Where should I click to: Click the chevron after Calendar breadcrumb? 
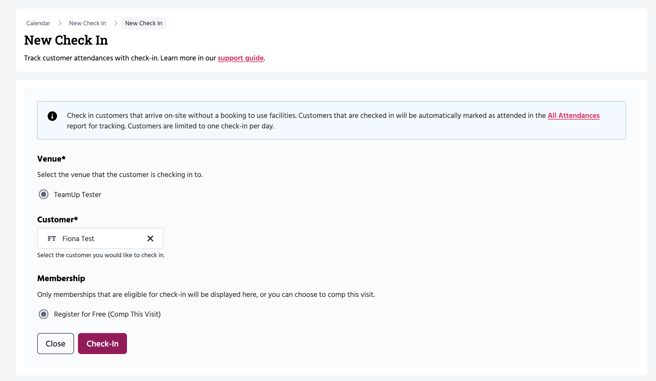[x=60, y=23]
